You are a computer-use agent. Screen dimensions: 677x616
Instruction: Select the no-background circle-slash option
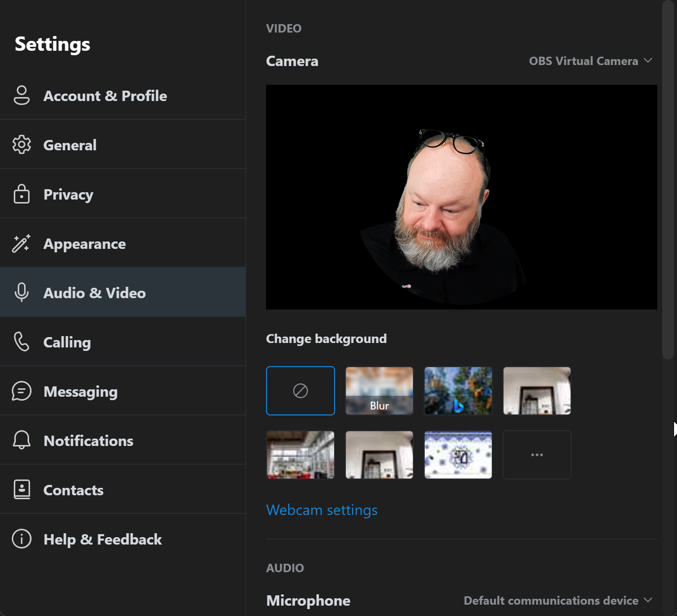tap(301, 391)
